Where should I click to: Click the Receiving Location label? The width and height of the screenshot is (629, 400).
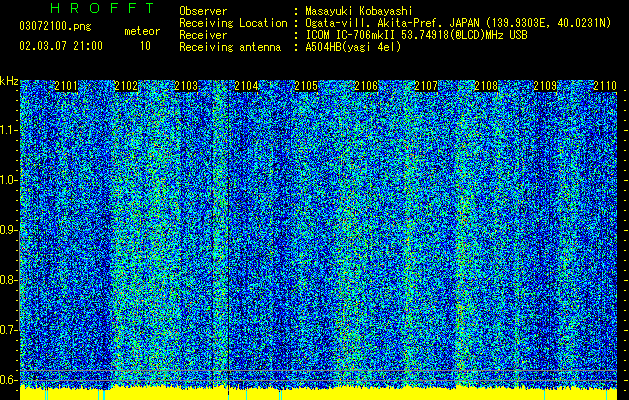(233, 23)
